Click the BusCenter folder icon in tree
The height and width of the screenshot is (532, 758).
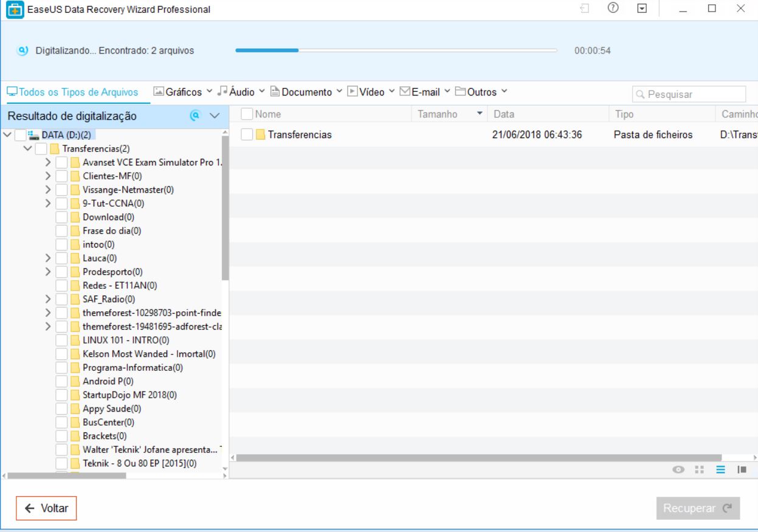[75, 422]
